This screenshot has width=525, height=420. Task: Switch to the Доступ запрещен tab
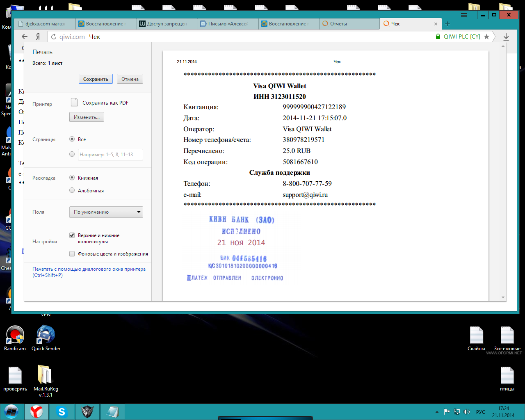pyautogui.click(x=167, y=24)
